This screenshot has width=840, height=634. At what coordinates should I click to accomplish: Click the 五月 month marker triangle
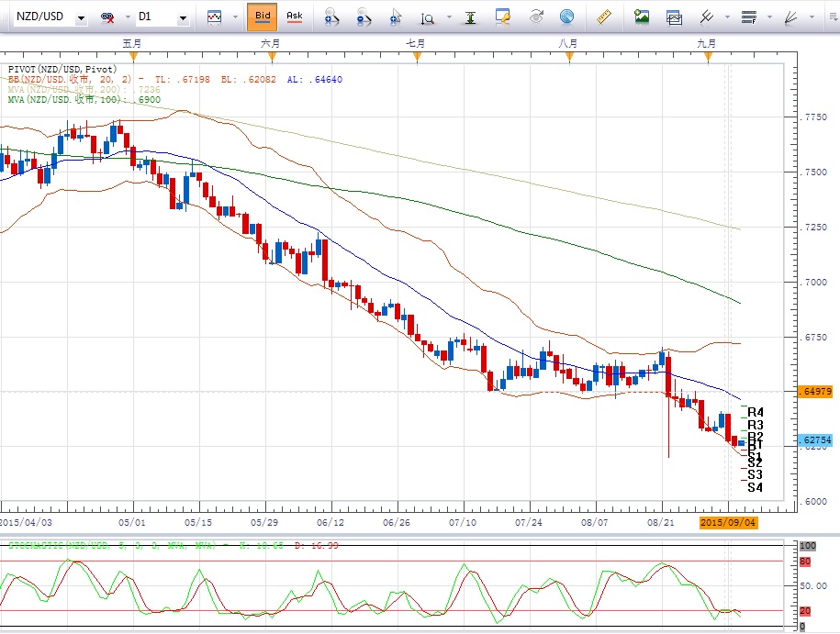pos(133,57)
